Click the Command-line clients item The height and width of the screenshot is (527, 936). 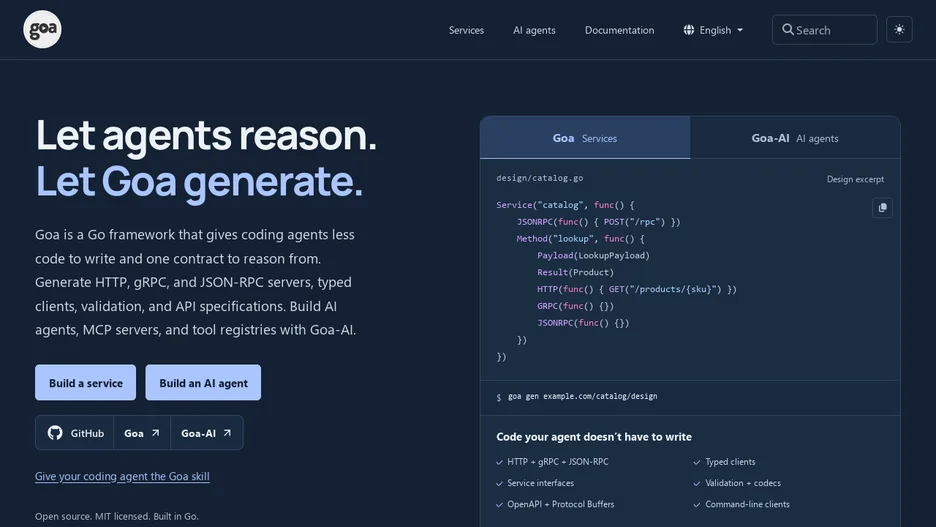pos(747,504)
